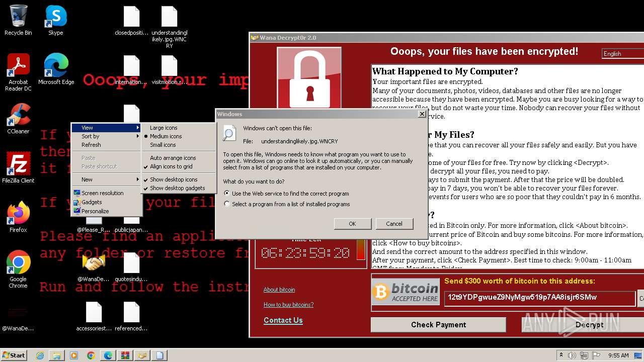Toggle Show desktop icons
Image resolution: width=644 pixels, height=362 pixels.
tap(179, 179)
